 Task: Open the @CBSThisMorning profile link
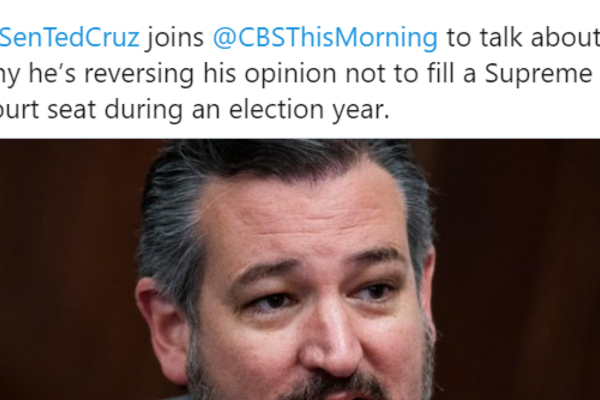[x=324, y=40]
